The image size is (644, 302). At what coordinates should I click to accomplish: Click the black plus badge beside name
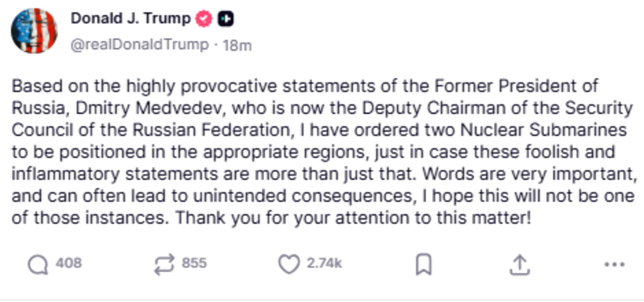click(x=225, y=19)
